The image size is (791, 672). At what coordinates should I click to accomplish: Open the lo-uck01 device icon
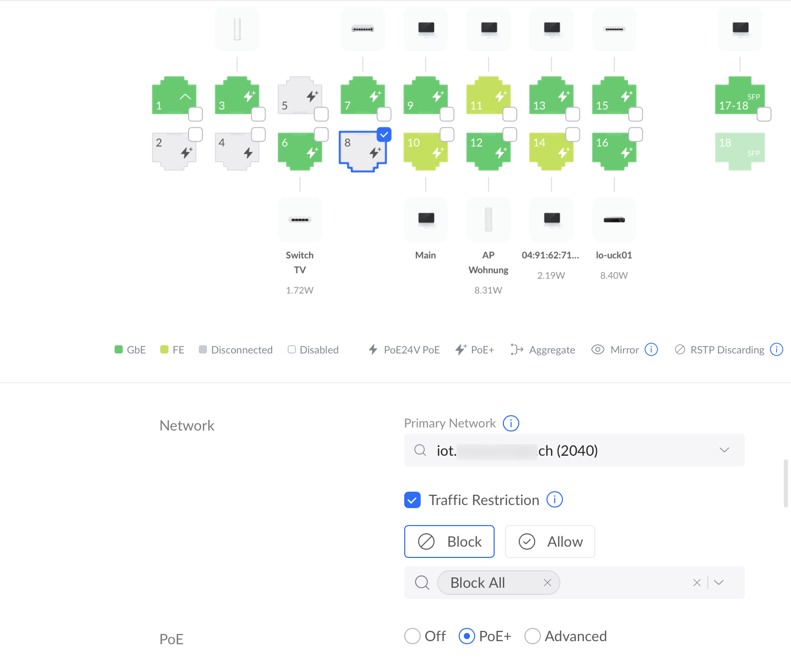[614, 220]
